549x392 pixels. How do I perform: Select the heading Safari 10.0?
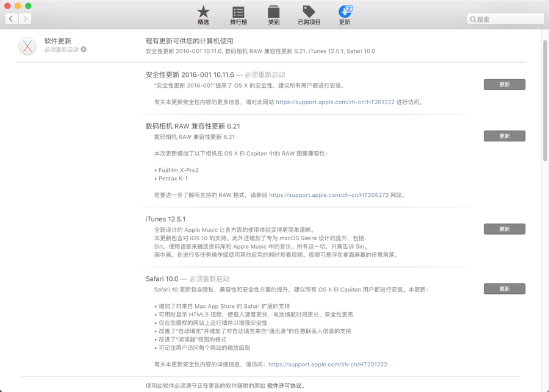point(162,279)
